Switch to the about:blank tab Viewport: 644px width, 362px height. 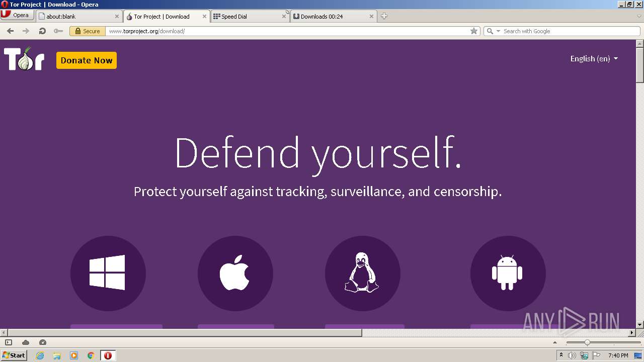79,16
